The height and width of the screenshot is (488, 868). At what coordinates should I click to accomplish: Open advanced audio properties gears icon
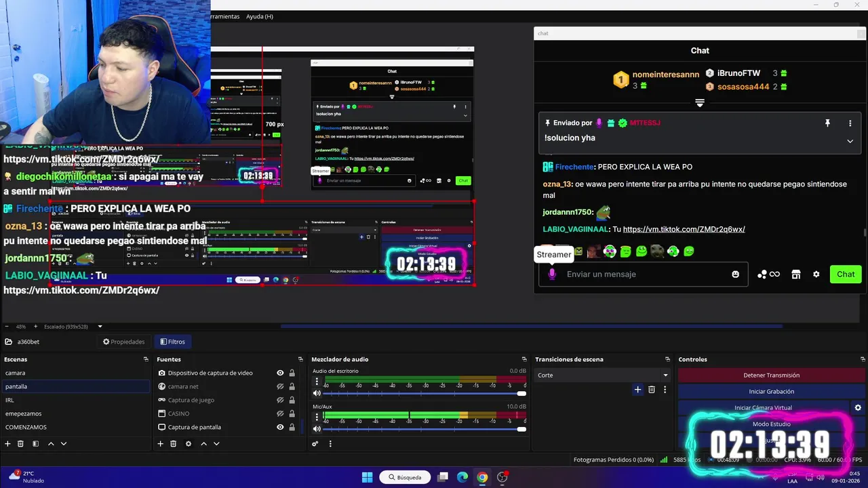tap(315, 444)
